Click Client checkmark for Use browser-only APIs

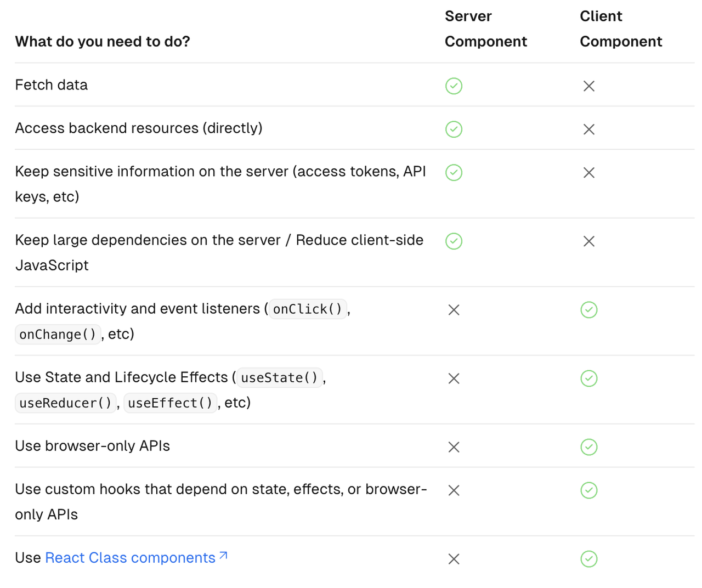pyautogui.click(x=588, y=447)
